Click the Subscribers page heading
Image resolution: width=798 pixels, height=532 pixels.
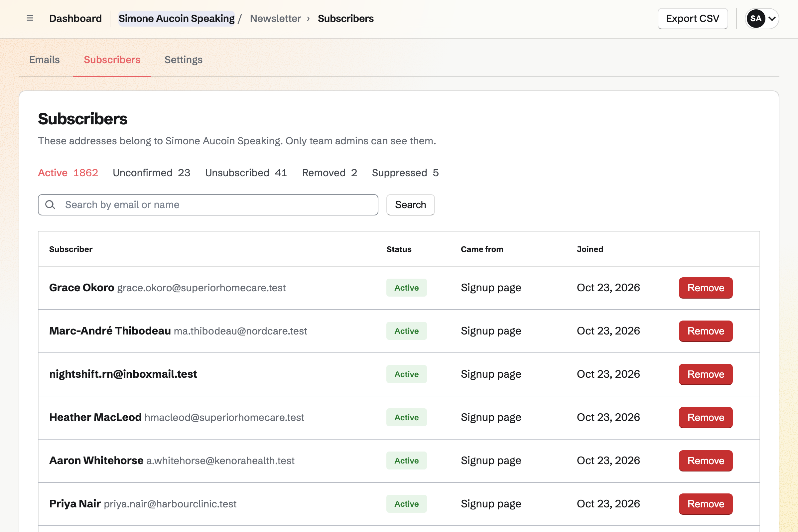(x=82, y=119)
